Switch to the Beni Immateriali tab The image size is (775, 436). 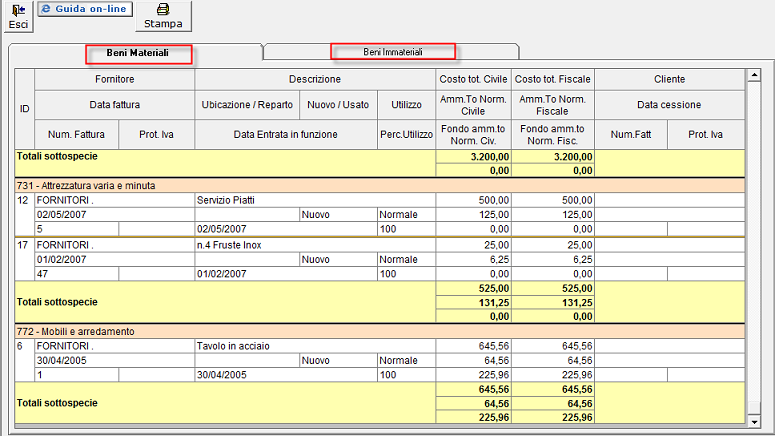coord(392,51)
